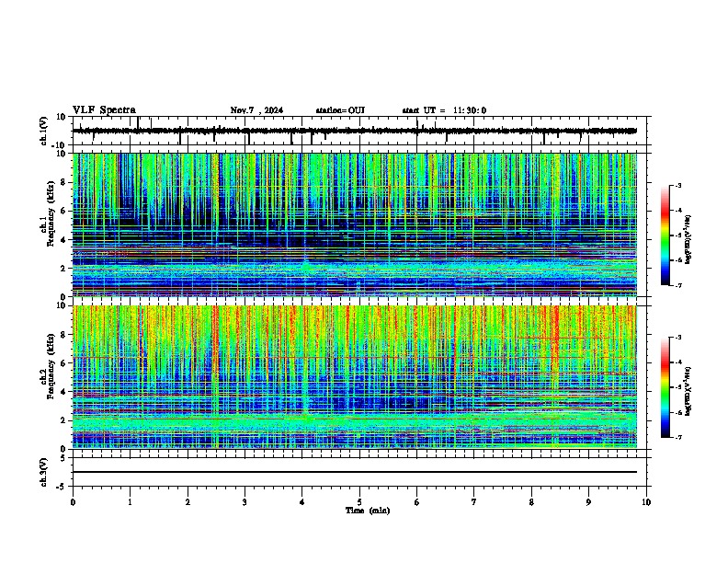This screenshot has width=728, height=563.
Task: Select the "start UT = 11:30: 0" text
Action: point(444,110)
